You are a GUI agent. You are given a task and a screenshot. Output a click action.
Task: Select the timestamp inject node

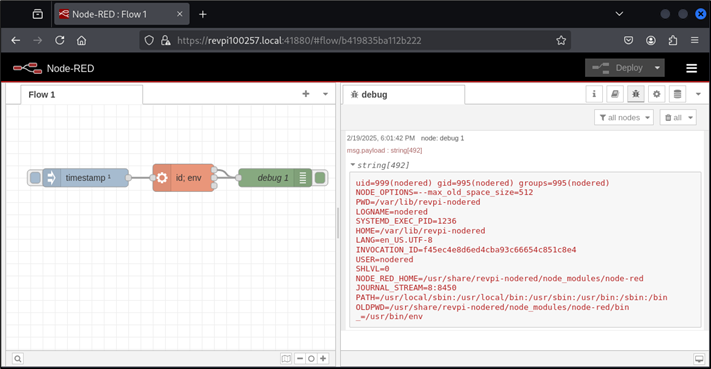(x=85, y=178)
